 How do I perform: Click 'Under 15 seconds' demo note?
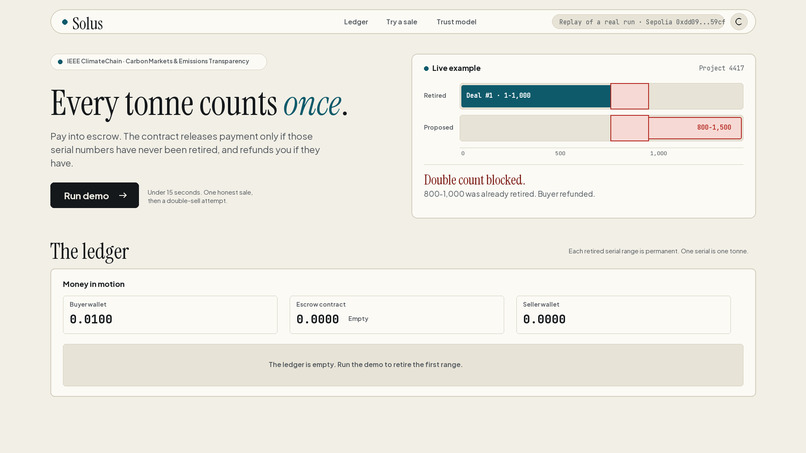tap(200, 196)
